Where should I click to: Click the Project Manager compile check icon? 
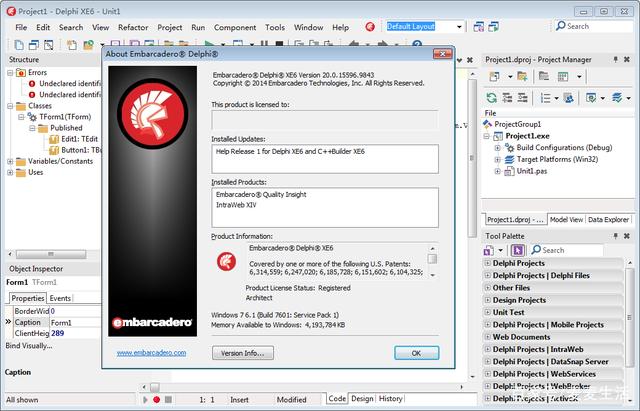tap(591, 98)
